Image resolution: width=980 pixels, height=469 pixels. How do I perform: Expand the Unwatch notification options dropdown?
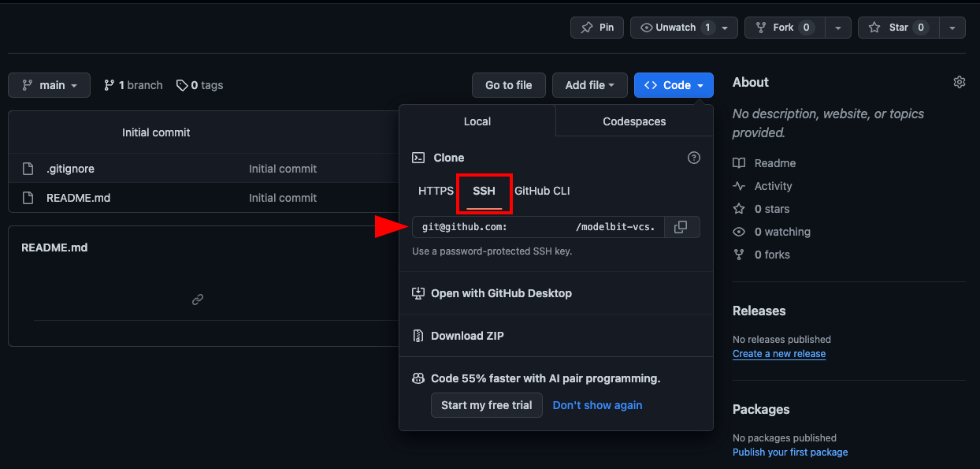pyautogui.click(x=726, y=28)
